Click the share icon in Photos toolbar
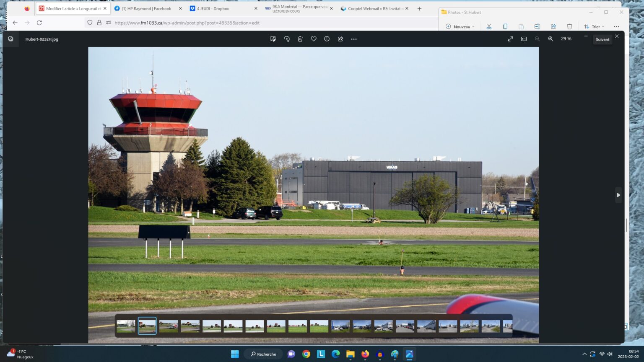644x362 pixels. point(340,39)
